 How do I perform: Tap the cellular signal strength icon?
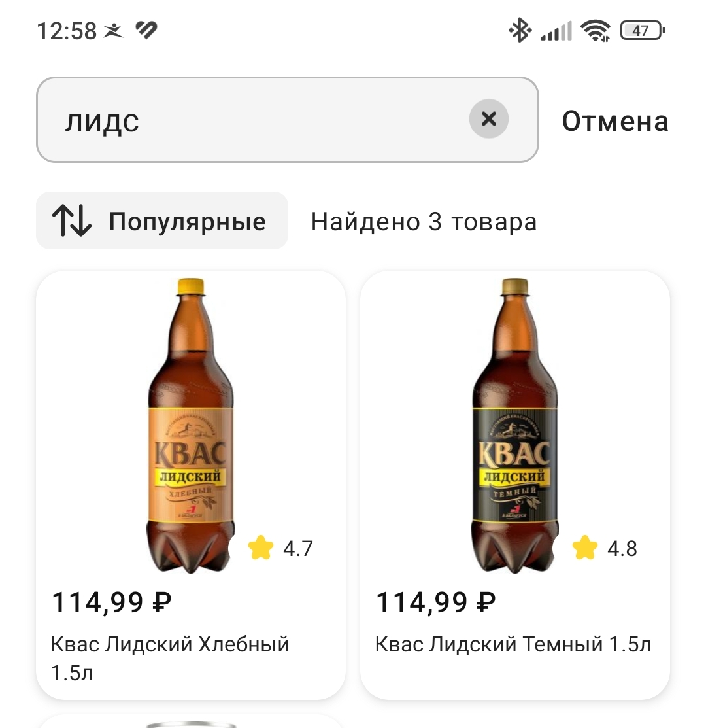pos(556,31)
